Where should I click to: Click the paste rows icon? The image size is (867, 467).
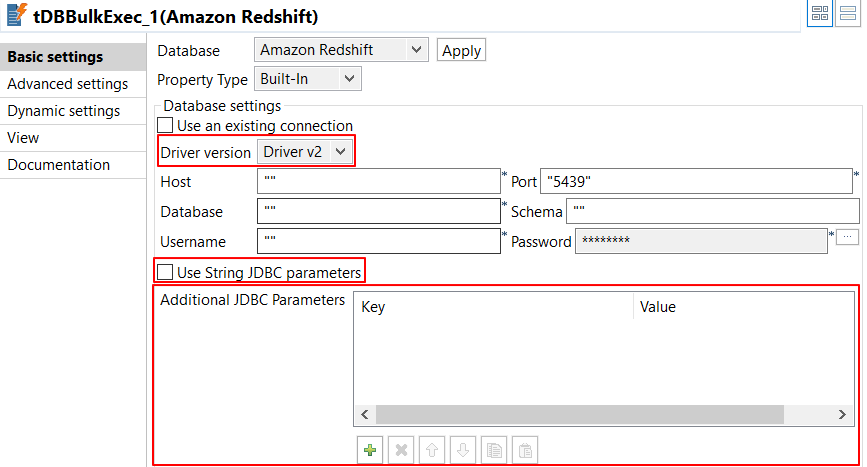tap(524, 450)
